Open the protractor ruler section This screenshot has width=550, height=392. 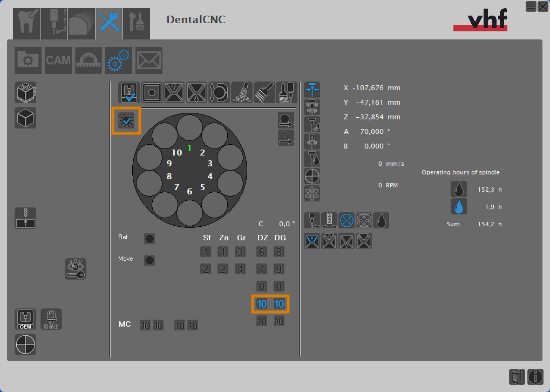tap(89, 60)
